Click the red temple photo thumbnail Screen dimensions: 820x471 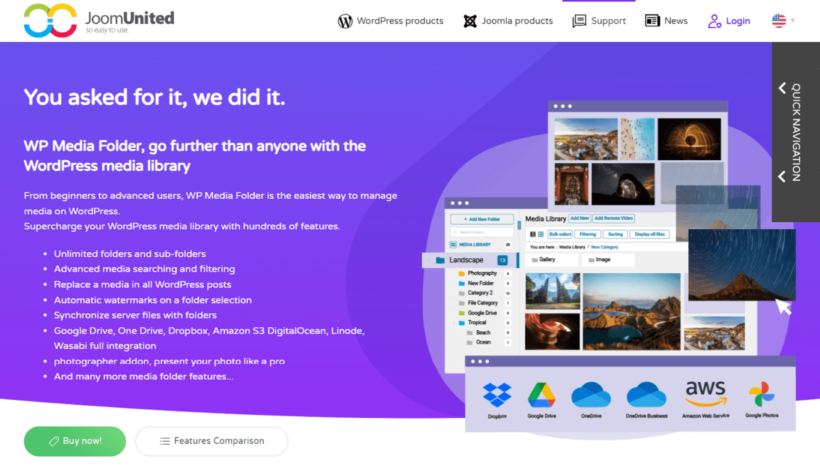point(571,184)
